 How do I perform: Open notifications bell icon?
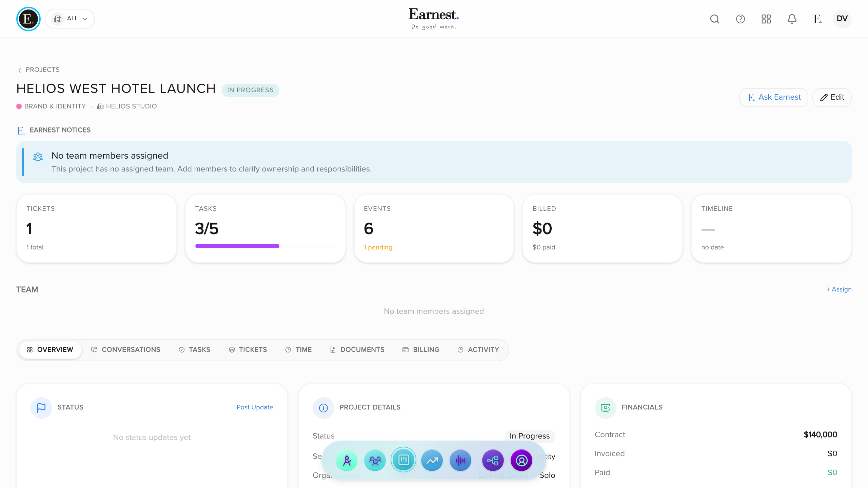point(792,19)
